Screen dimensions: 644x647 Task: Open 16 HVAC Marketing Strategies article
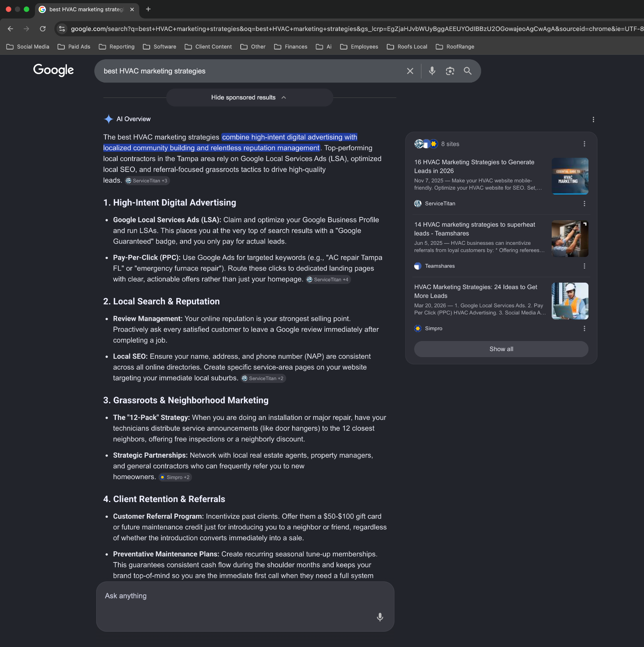[x=474, y=166]
